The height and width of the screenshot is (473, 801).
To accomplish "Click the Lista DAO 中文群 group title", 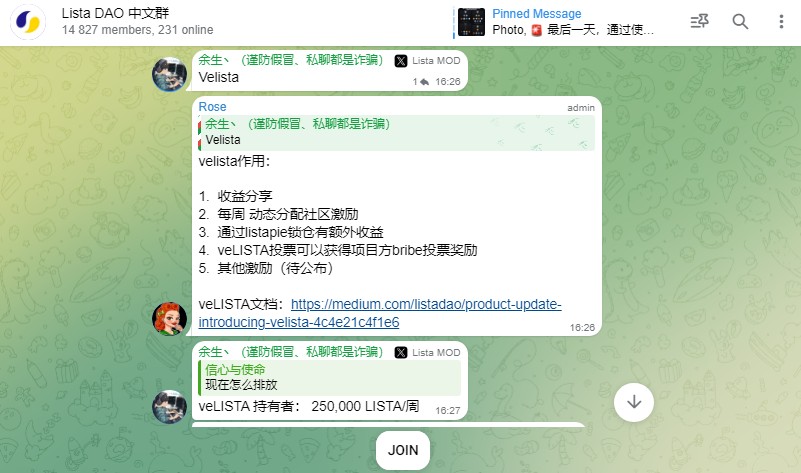I will pos(115,13).
